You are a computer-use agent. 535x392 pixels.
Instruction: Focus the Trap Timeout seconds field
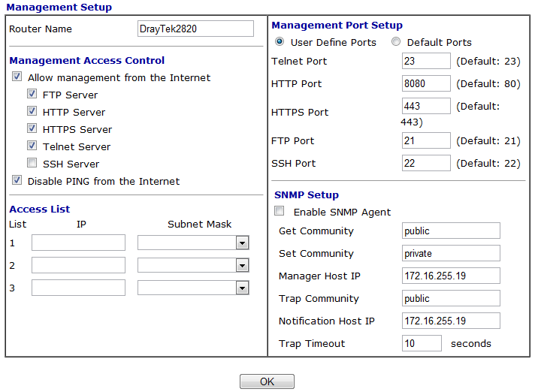pos(422,343)
